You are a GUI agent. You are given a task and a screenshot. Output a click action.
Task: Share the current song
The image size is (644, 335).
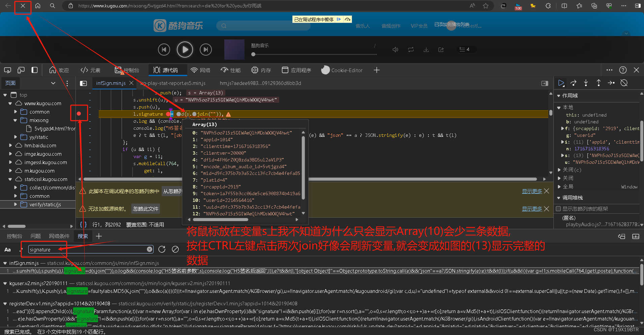point(441,50)
